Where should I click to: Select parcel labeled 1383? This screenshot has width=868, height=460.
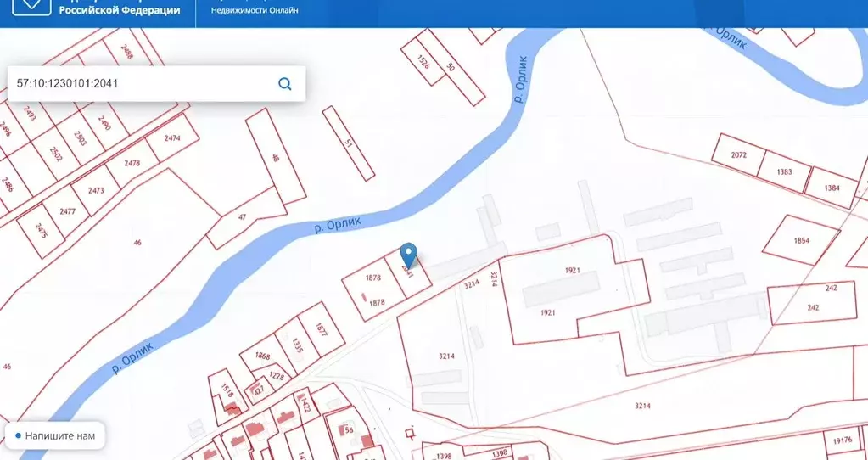(784, 171)
